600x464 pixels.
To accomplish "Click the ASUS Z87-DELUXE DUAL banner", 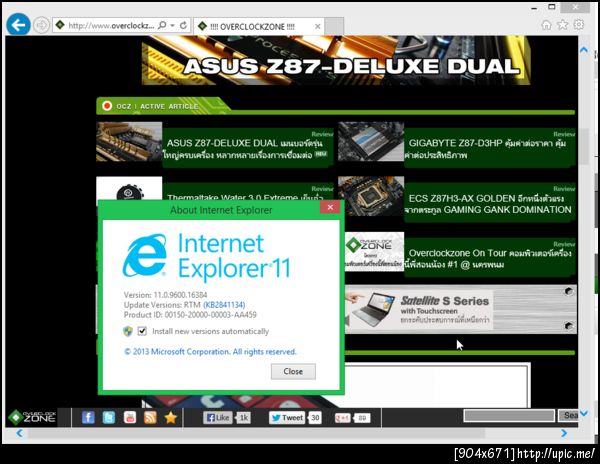I will click(x=336, y=60).
